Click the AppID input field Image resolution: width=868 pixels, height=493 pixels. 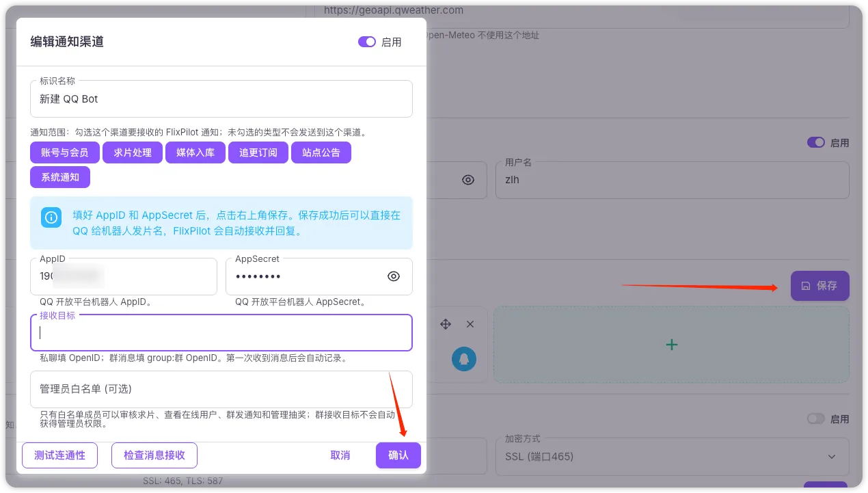click(124, 276)
